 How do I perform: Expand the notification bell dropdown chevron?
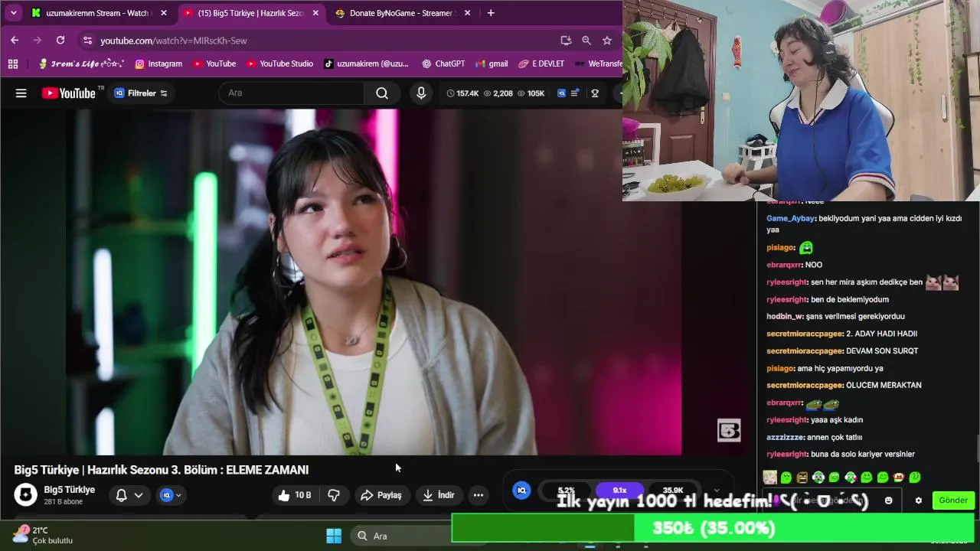(x=139, y=495)
